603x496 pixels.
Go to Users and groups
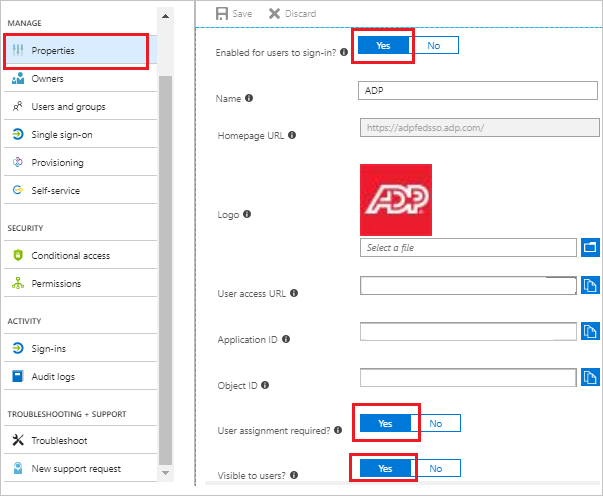pyautogui.click(x=80, y=107)
